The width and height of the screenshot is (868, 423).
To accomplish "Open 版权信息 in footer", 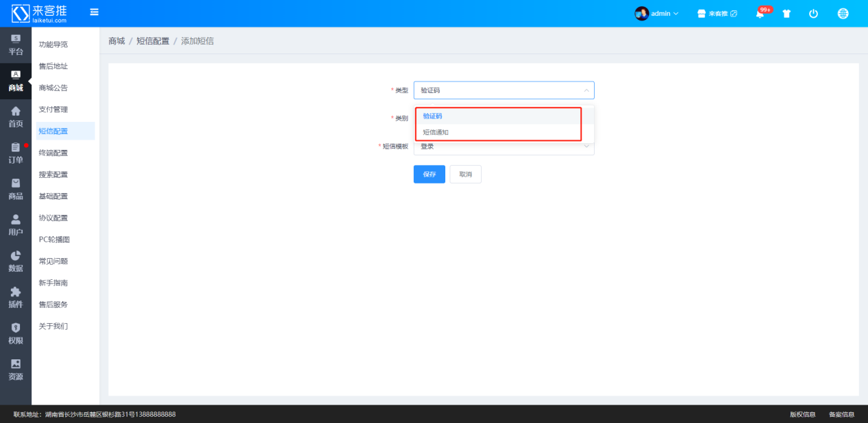I will point(803,415).
